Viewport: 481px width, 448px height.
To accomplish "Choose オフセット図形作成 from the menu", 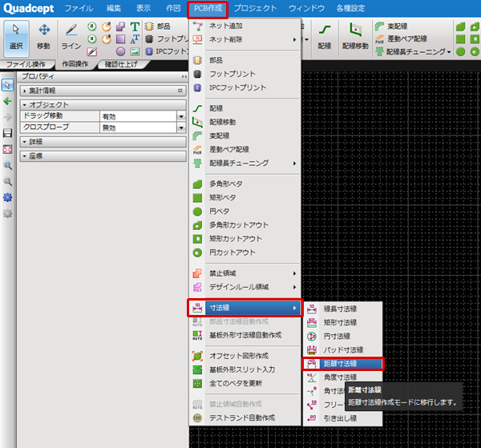I will (x=245, y=356).
